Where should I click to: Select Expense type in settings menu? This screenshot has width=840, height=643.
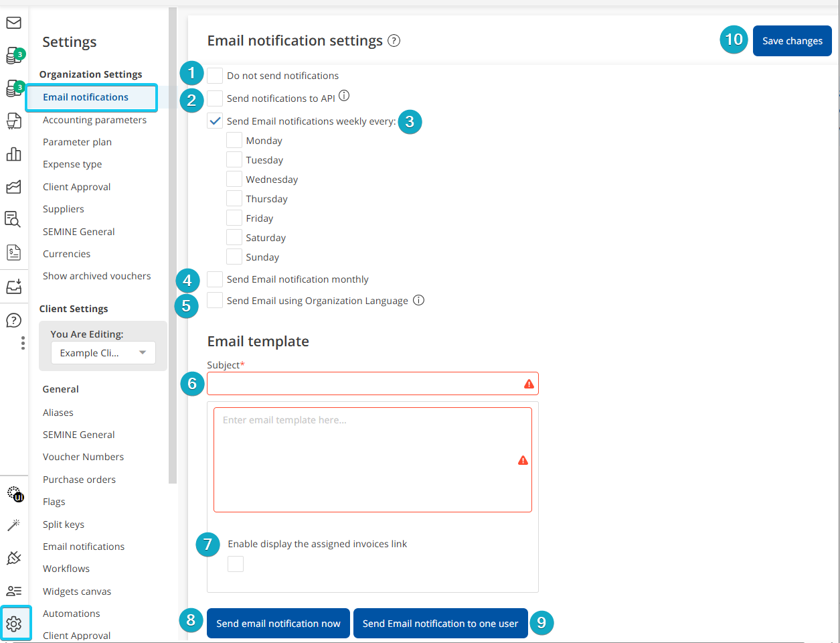pyautogui.click(x=72, y=164)
